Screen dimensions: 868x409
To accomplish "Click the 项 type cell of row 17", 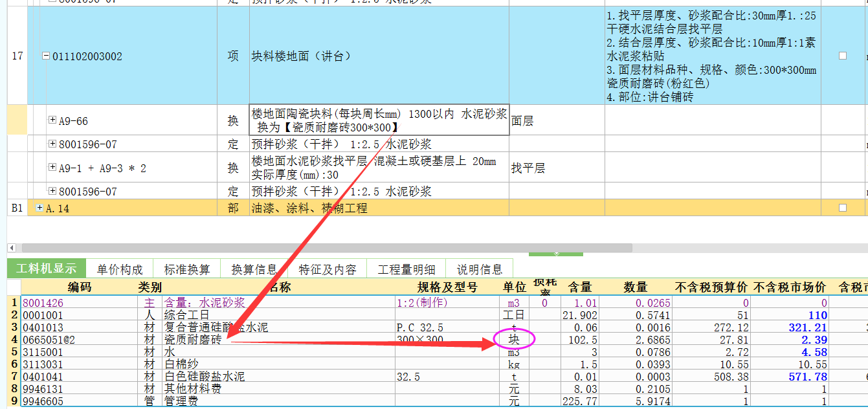I will coord(233,56).
